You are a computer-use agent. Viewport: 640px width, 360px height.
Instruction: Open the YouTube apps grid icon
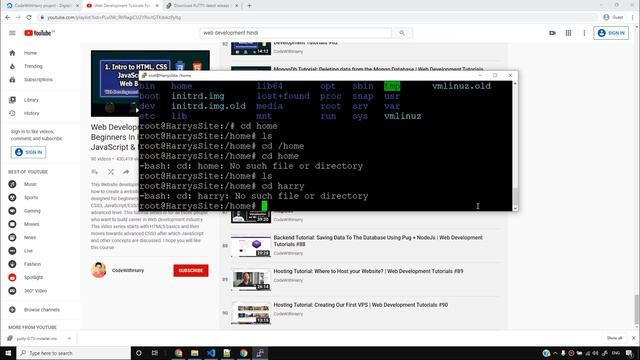pyautogui.click(x=568, y=33)
